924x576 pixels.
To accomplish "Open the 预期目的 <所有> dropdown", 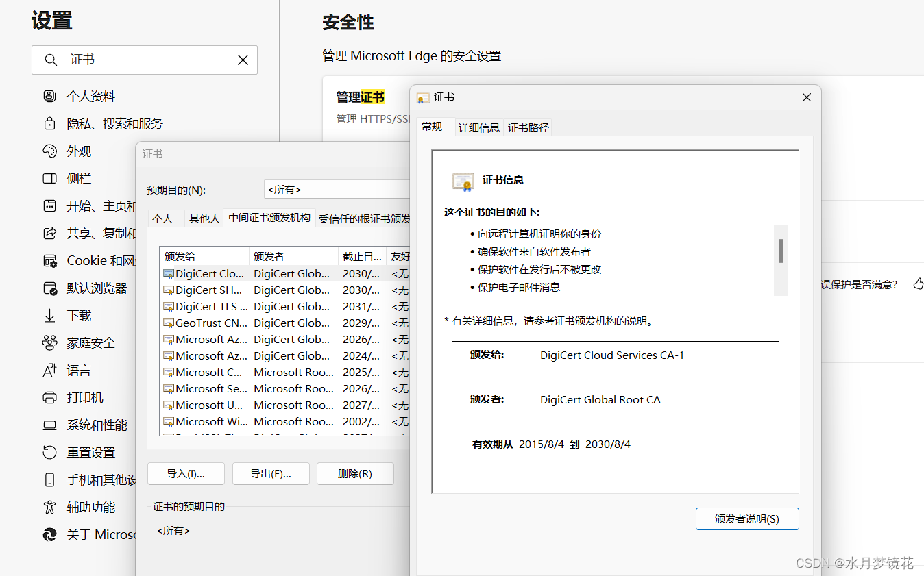I will tap(337, 190).
